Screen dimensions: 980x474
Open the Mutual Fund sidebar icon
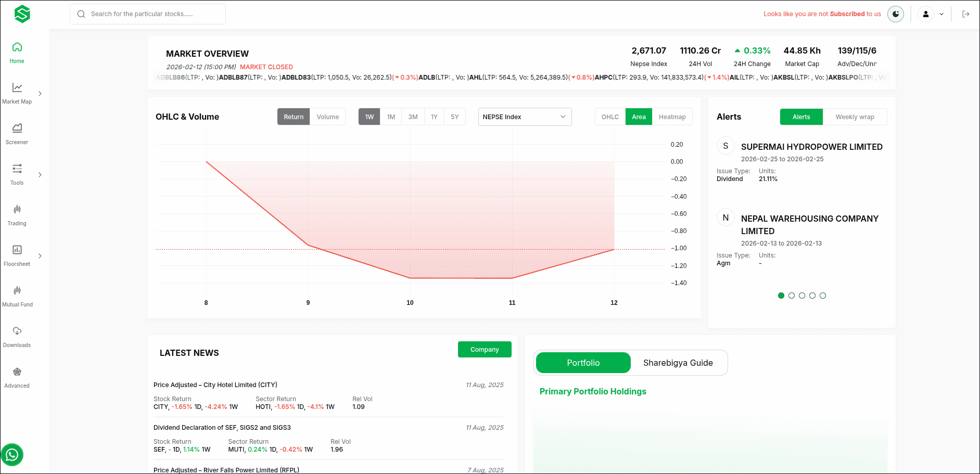[17, 290]
